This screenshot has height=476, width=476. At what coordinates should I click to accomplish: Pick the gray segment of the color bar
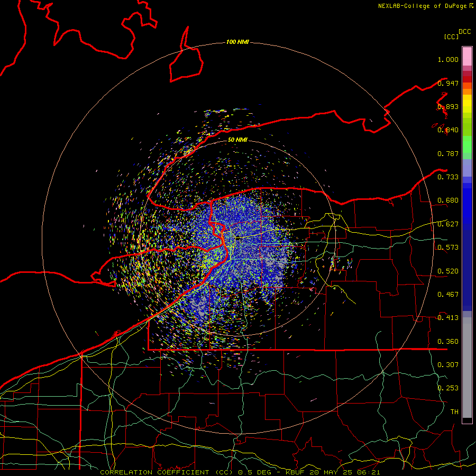click(467, 368)
